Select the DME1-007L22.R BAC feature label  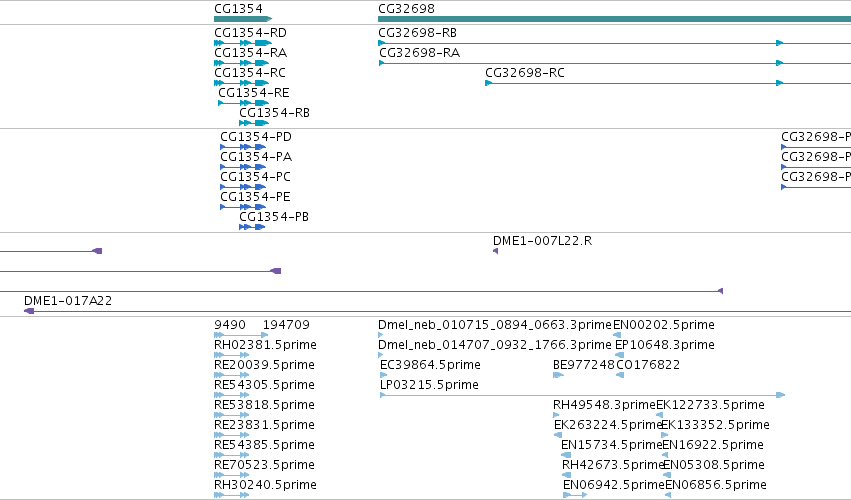point(542,240)
